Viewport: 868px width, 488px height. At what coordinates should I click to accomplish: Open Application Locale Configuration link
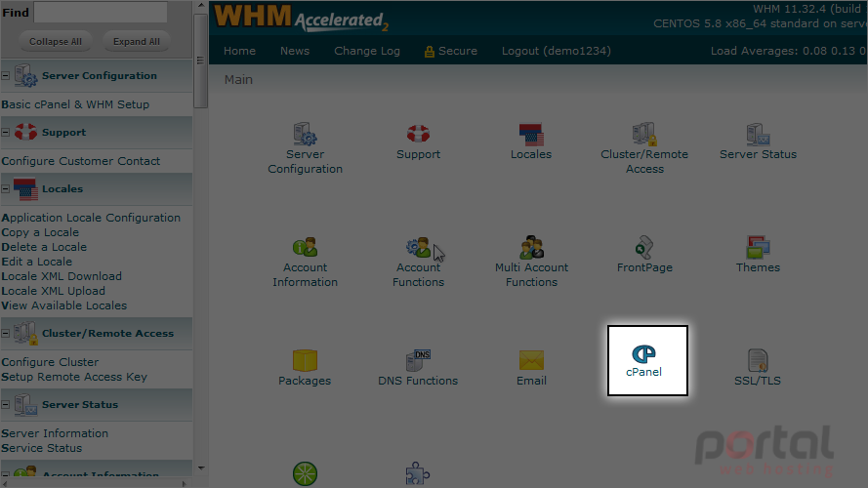click(x=91, y=218)
